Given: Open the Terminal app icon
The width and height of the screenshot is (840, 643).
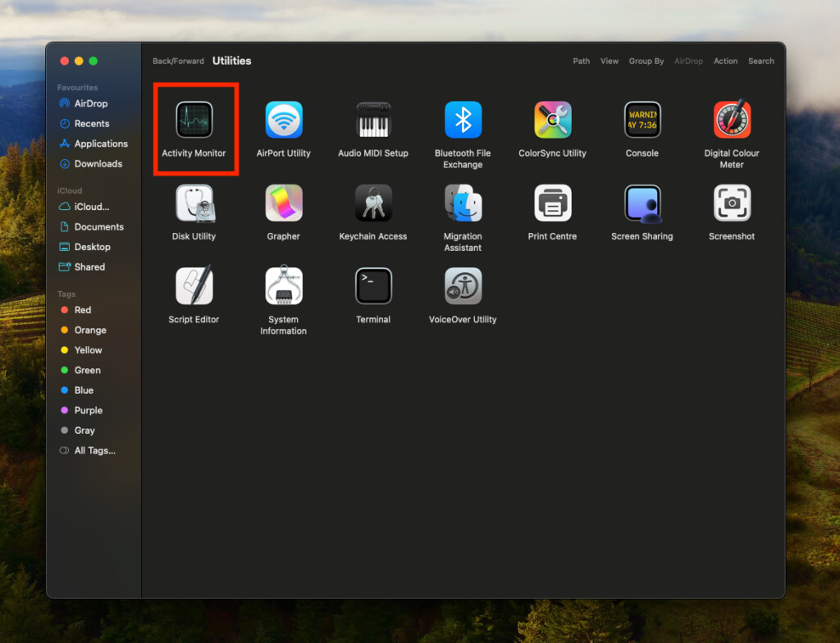Looking at the screenshot, I should pos(373,286).
